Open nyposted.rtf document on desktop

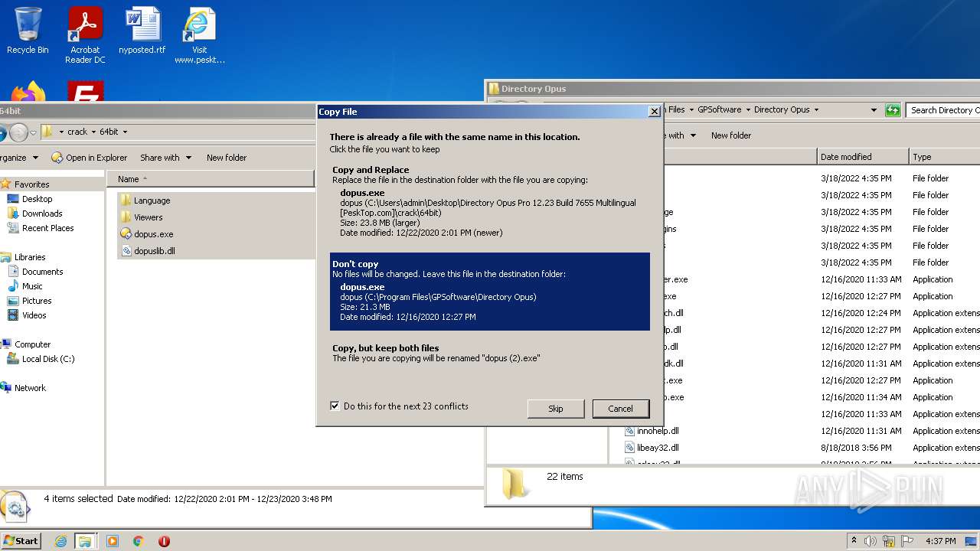pos(142,31)
